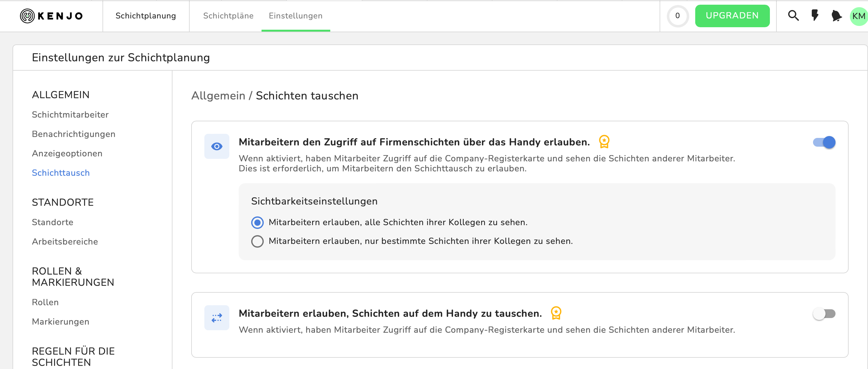The width and height of the screenshot is (868, 369).
Task: Click the Kenjo logo icon
Action: (27, 16)
